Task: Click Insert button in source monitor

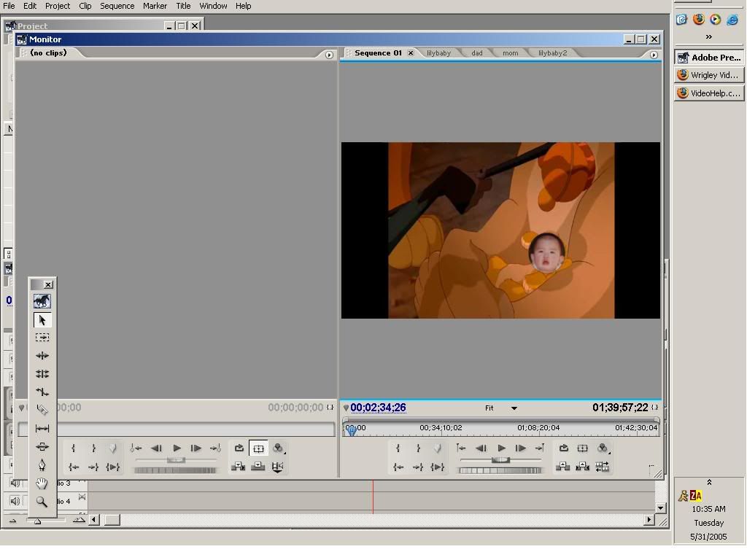Action: click(x=239, y=467)
